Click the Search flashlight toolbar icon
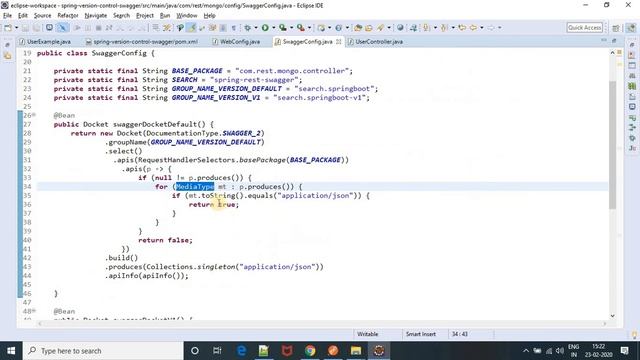The width and height of the screenshot is (640, 360). pos(380,28)
